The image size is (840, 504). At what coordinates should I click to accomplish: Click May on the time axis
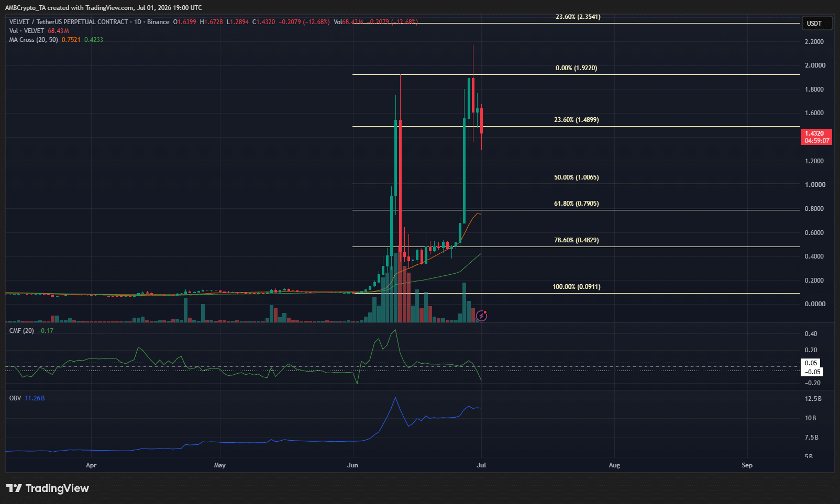click(x=220, y=465)
